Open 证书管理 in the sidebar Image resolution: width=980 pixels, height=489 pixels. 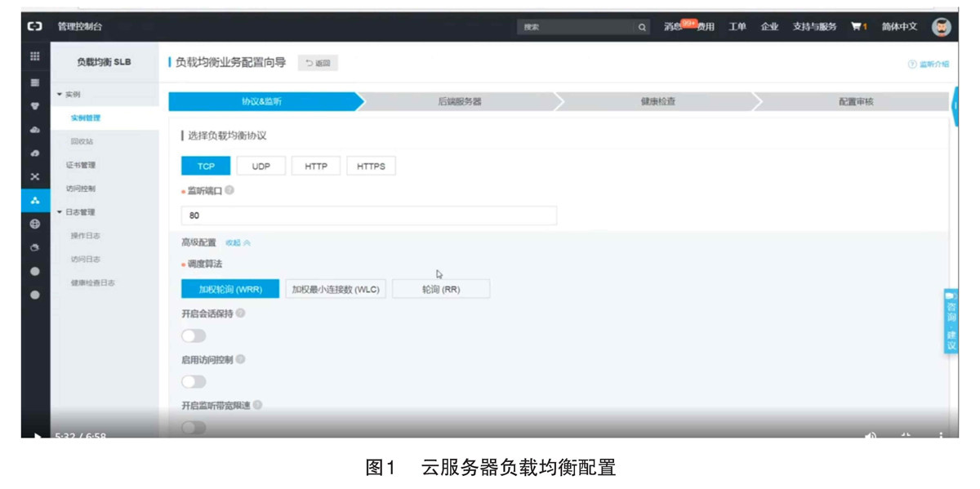point(82,165)
